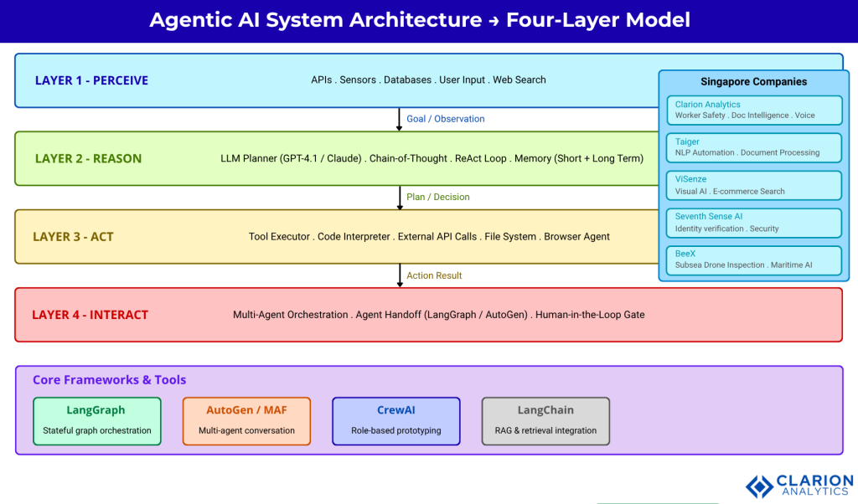Select the LangGraph framework tile

96,420
